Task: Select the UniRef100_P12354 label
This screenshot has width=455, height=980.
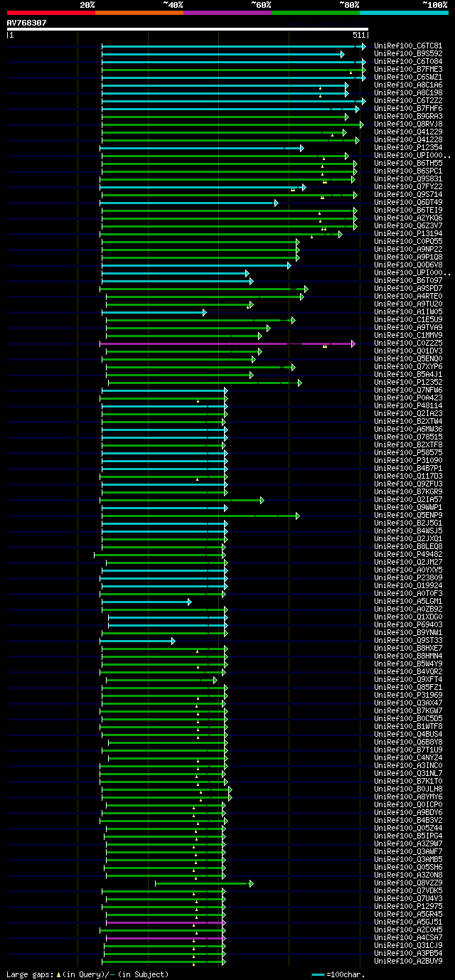Action: point(408,148)
